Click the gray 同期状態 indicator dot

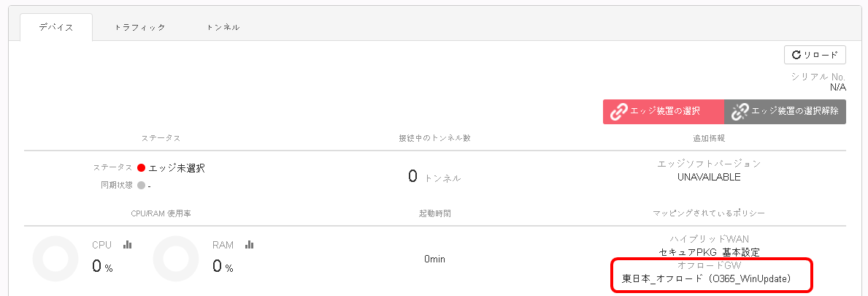[141, 186]
